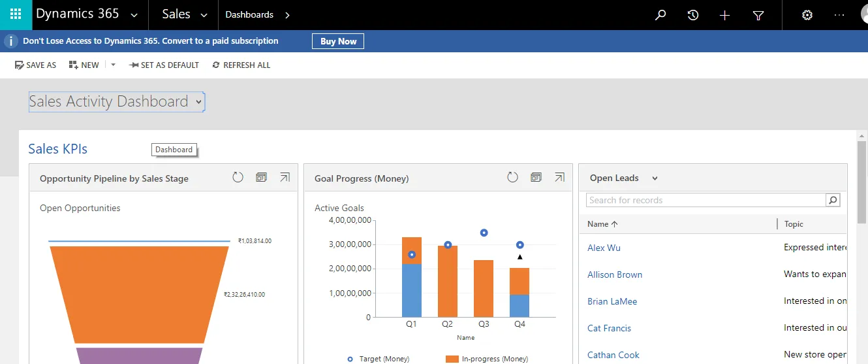Open the more options ellipsis
This screenshot has width=868, height=364.
pos(840,15)
